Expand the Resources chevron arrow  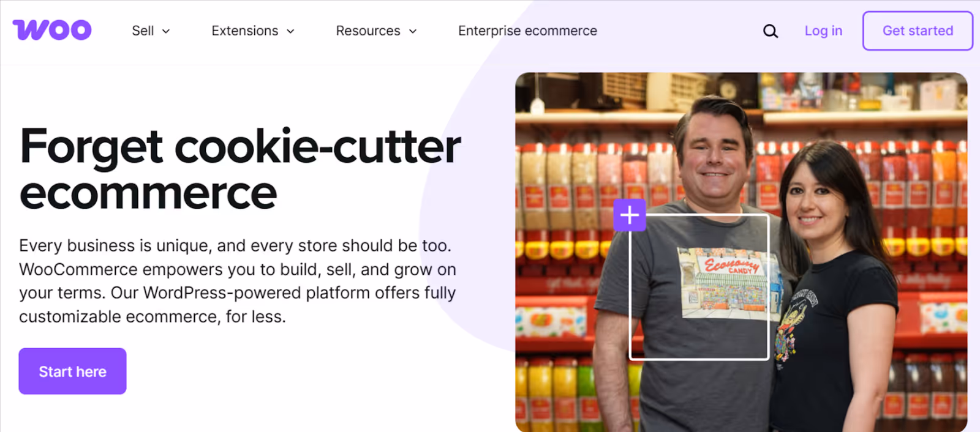(413, 31)
